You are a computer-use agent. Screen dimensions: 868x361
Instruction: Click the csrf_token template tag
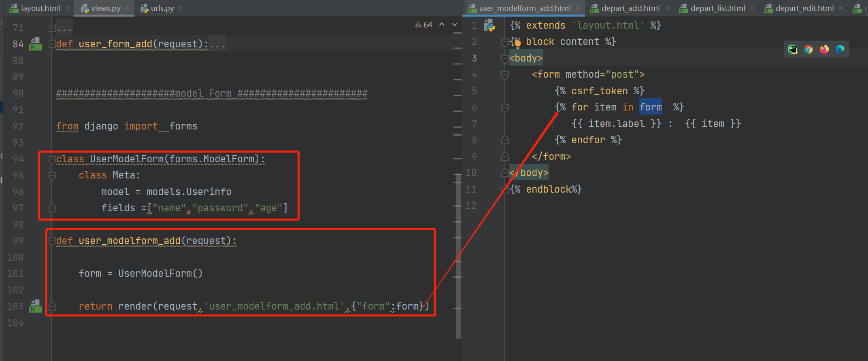[x=600, y=91]
